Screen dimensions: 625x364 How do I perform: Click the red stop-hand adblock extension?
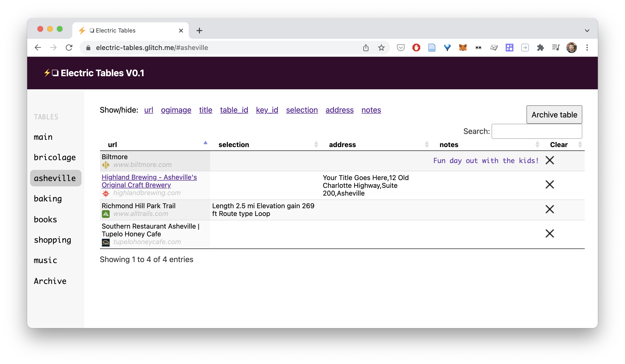416,48
